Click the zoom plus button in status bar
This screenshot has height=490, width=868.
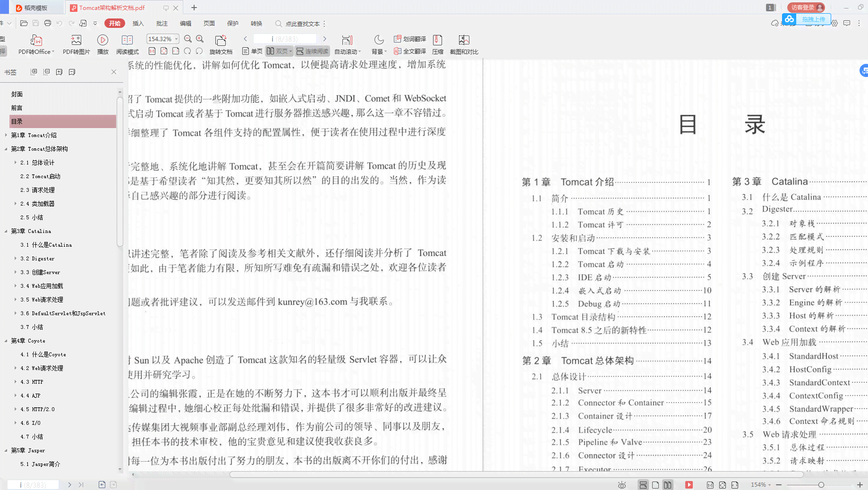[x=860, y=485]
